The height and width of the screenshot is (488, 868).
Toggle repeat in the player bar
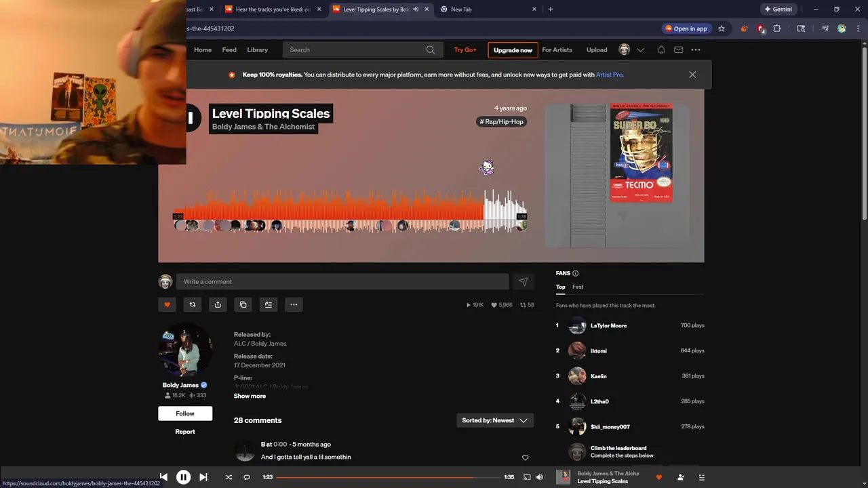[247, 477]
